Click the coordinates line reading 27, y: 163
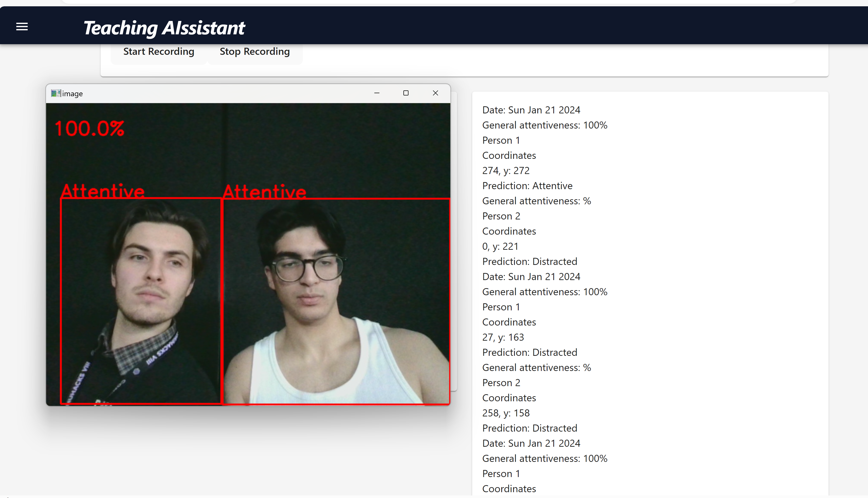 (x=503, y=337)
